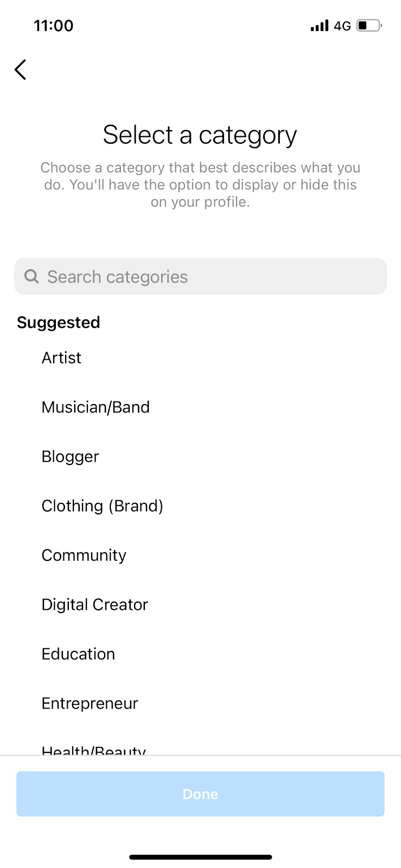Select the Health/Beauty category
The image size is (401, 868).
coord(93,750)
